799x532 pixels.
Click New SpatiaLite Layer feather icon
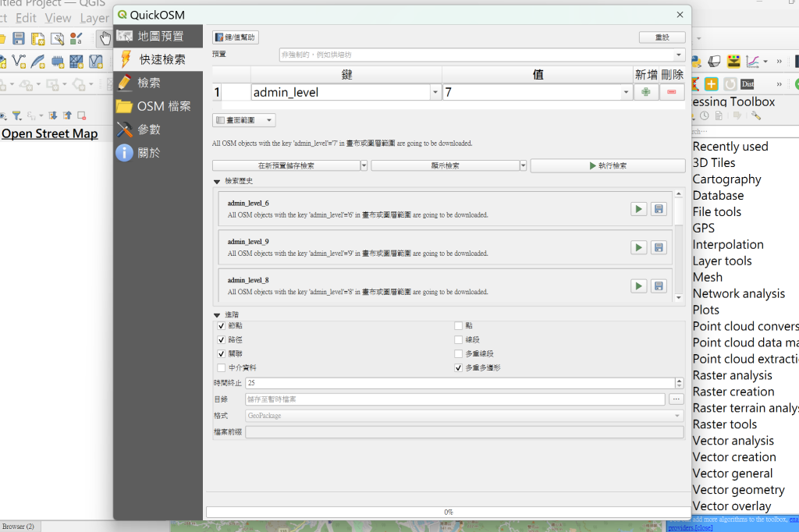[38, 62]
